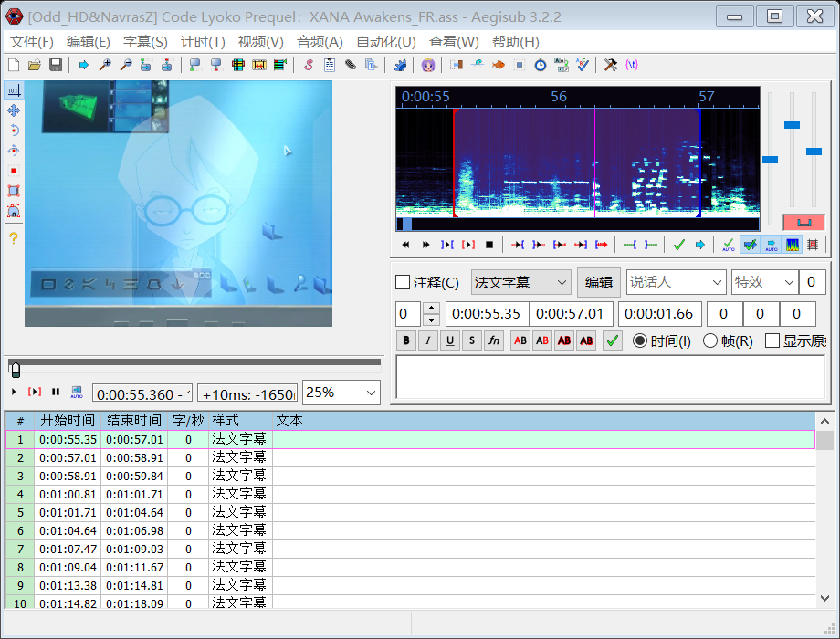Check the 显示原 checkbox
The width and height of the screenshot is (840, 639).
(x=772, y=340)
